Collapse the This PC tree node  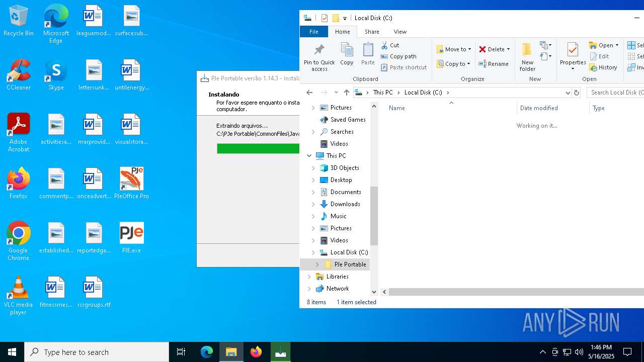(309, 156)
